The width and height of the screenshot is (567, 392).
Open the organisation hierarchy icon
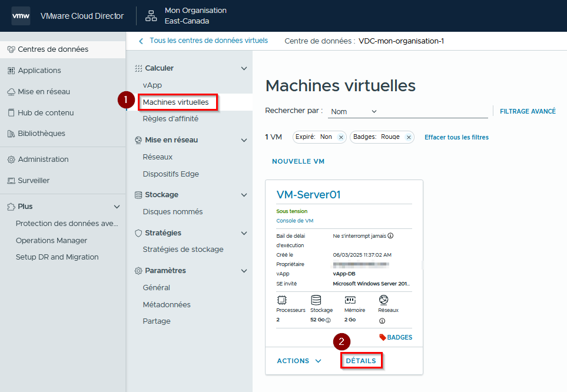click(151, 16)
